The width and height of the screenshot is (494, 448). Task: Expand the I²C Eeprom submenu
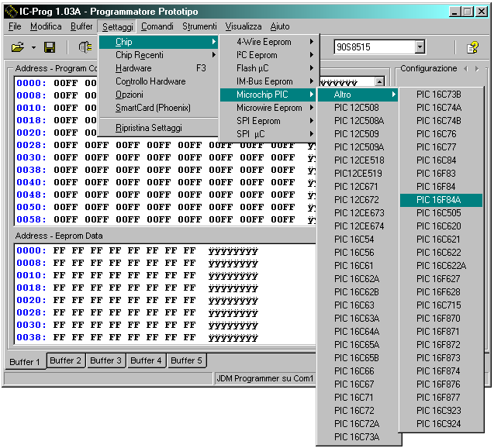(x=270, y=55)
